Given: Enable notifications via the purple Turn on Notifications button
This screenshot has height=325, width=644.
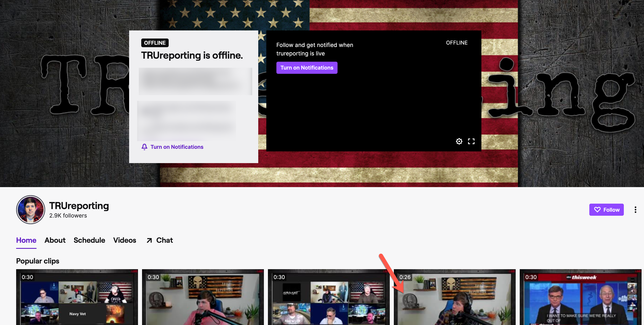Looking at the screenshot, I should [307, 68].
